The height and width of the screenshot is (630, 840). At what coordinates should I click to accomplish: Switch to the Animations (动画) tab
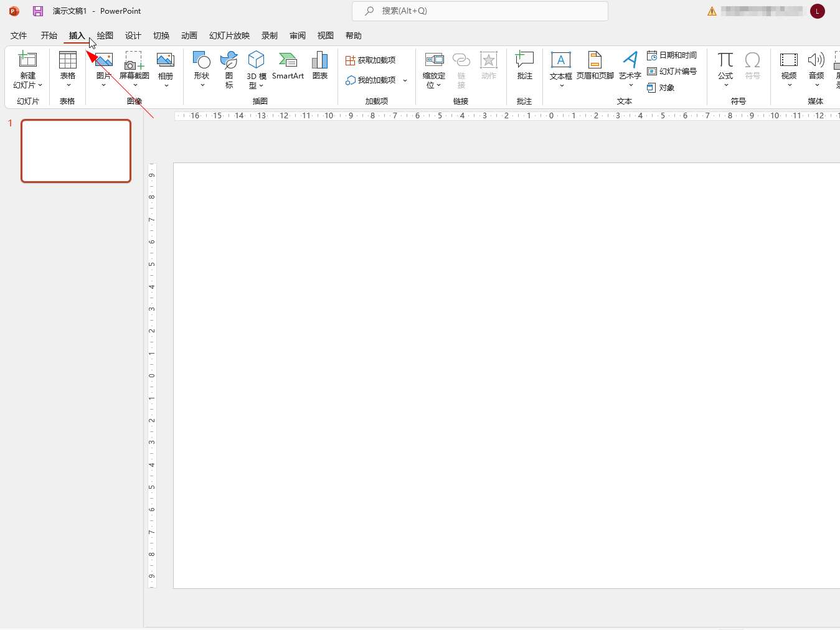[189, 35]
